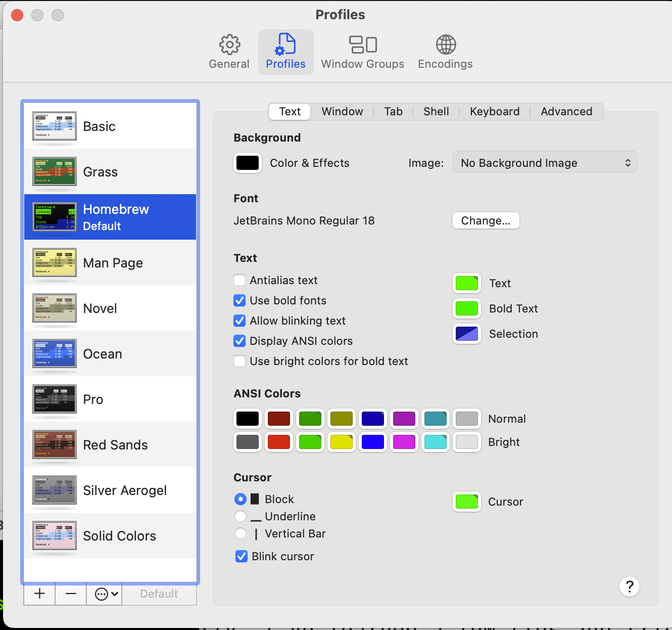This screenshot has width=672, height=630.
Task: Expand the profile actions ellipsis menu
Action: point(107,594)
